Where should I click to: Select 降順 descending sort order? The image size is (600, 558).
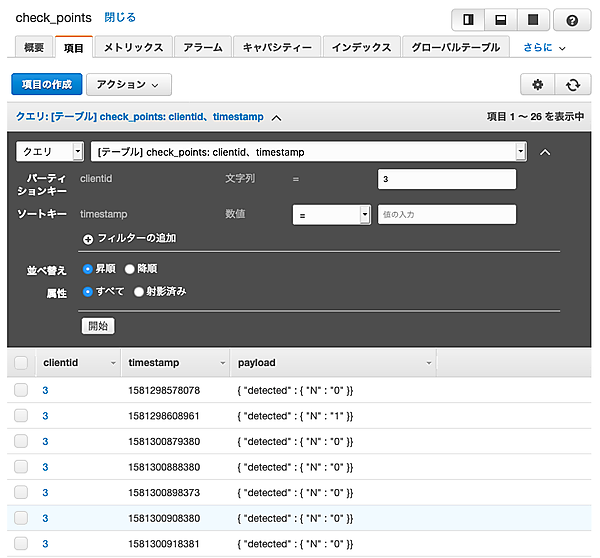coord(130,269)
